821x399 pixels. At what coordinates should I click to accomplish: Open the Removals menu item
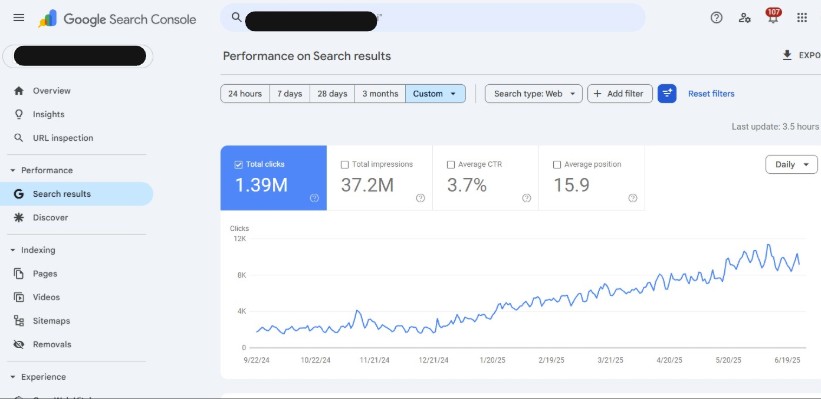click(76, 344)
